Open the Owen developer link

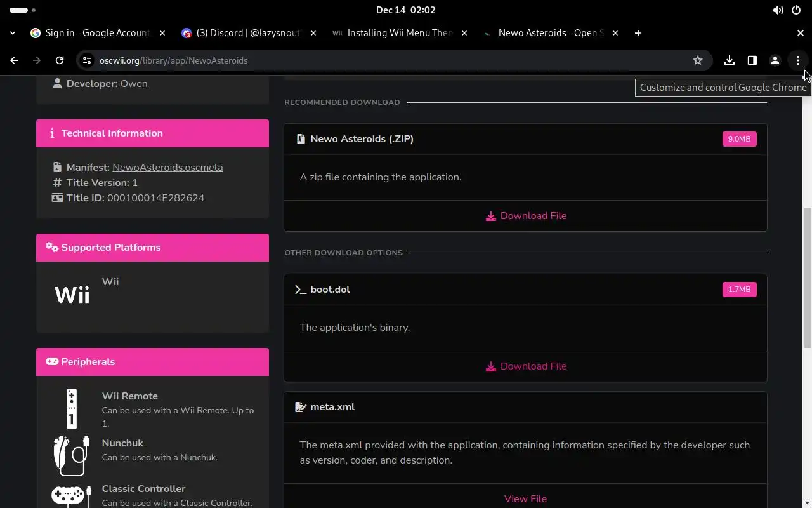(134, 84)
